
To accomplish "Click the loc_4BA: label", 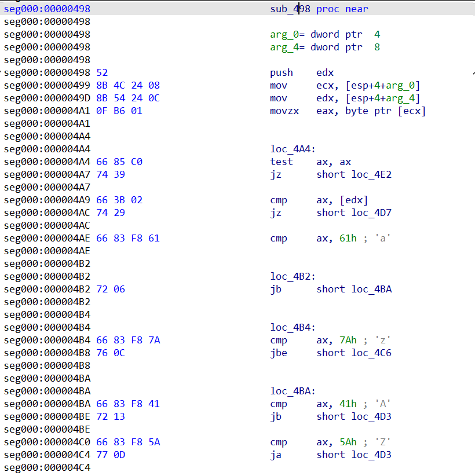I will pos(293,391).
